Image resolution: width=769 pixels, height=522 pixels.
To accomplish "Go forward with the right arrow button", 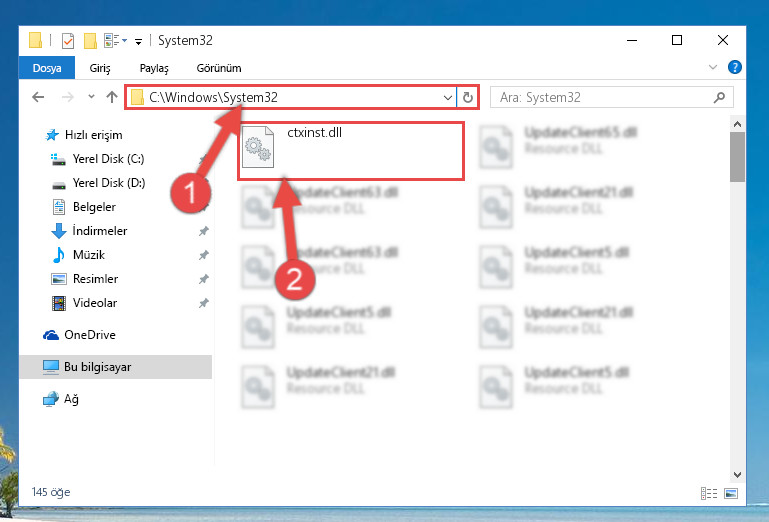I will point(68,97).
